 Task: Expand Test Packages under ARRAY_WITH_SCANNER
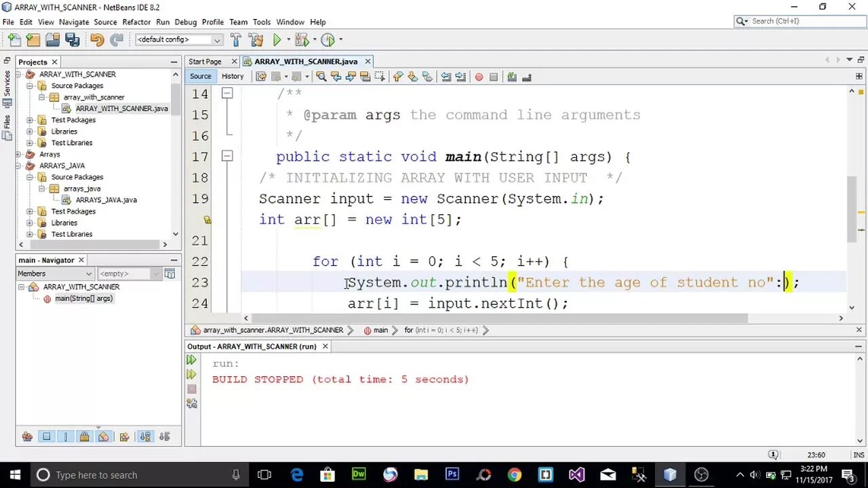pyautogui.click(x=31, y=120)
